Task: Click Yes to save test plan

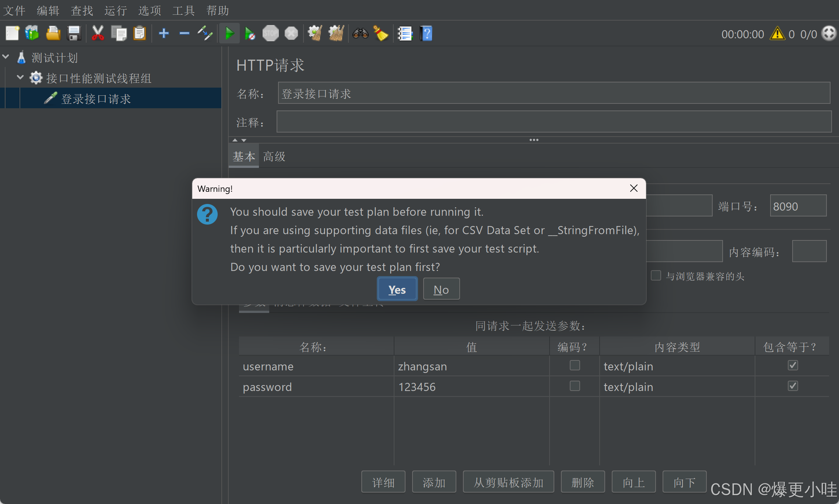Action: click(397, 289)
